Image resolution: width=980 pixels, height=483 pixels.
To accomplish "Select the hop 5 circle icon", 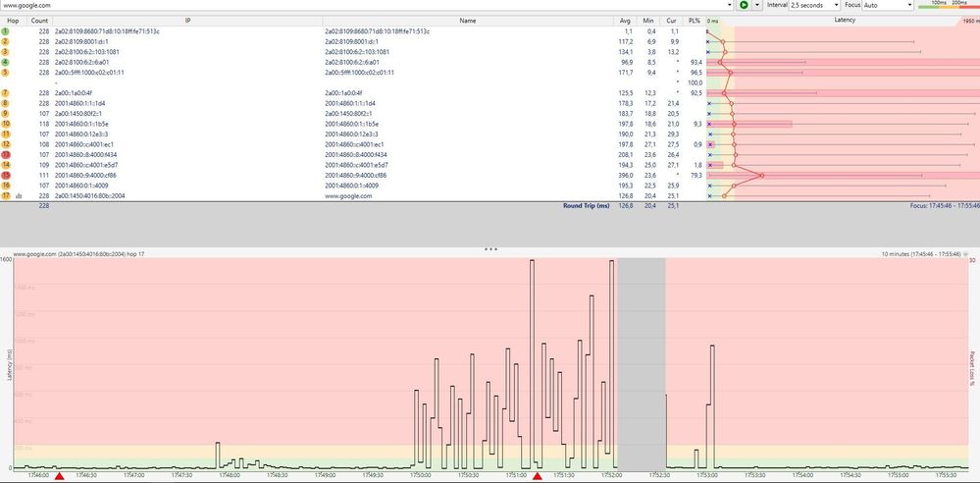I will pyautogui.click(x=6, y=72).
